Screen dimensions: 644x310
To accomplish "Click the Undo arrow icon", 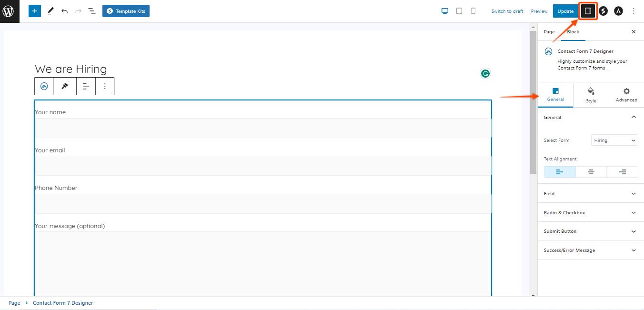I will point(64,11).
